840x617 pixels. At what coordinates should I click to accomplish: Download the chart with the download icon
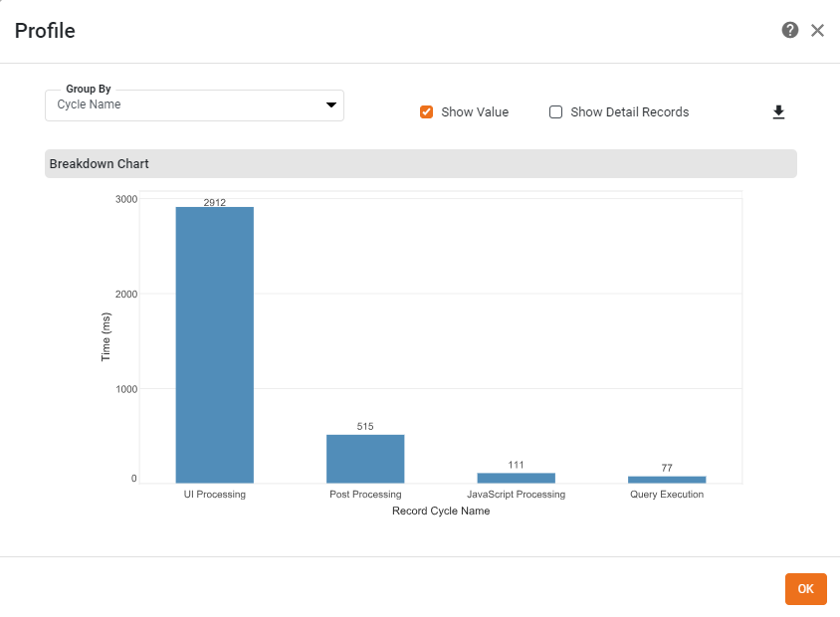tap(778, 112)
